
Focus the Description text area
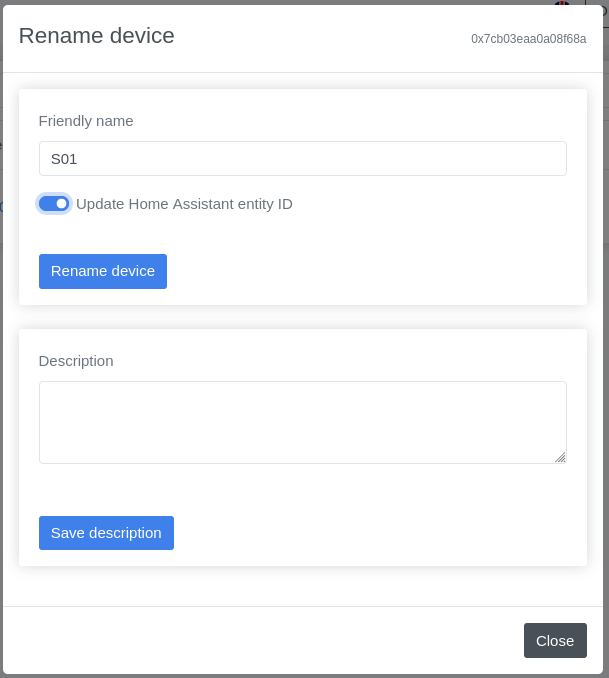pyautogui.click(x=303, y=422)
